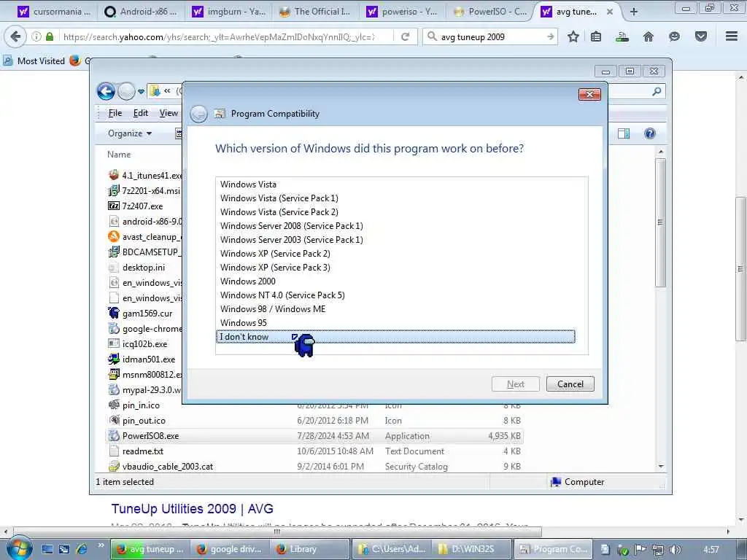Open Most Visited bookmarks folder
Viewport: 747px width, 560px height.
coord(34,61)
